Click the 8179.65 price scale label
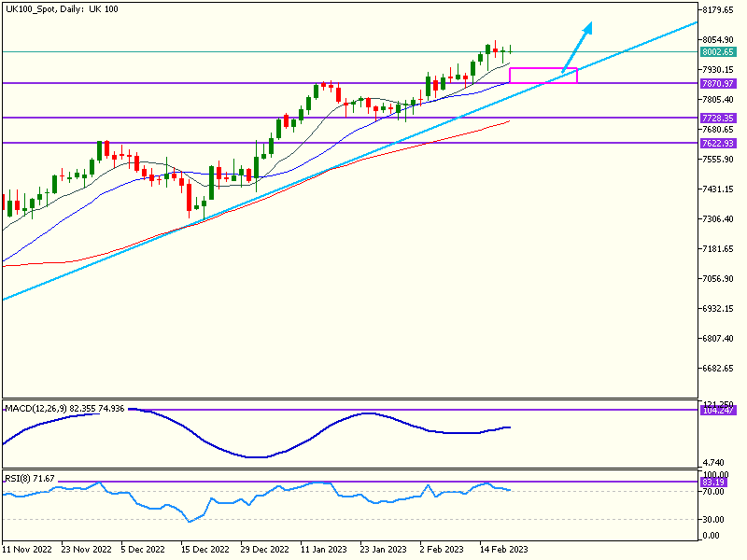Viewport: 747px width, 560px height. point(721,10)
